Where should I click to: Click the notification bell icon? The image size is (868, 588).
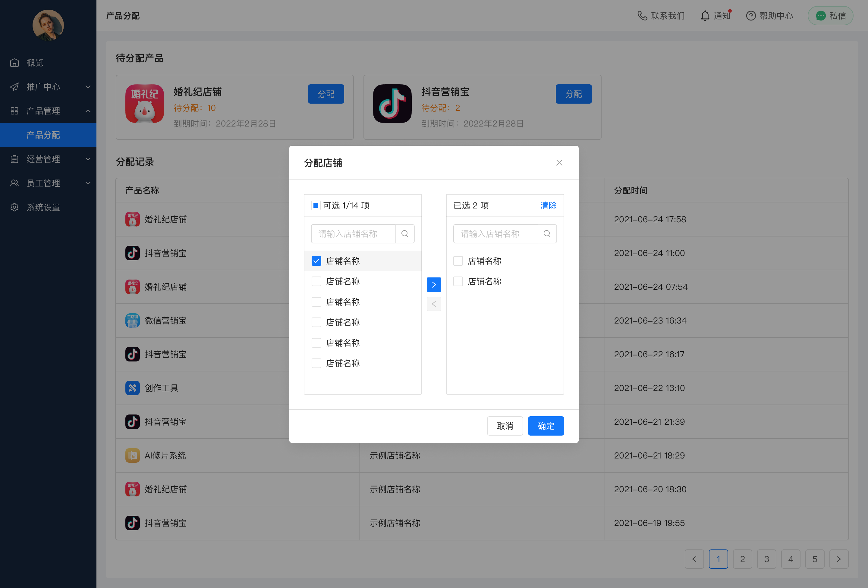(x=705, y=16)
